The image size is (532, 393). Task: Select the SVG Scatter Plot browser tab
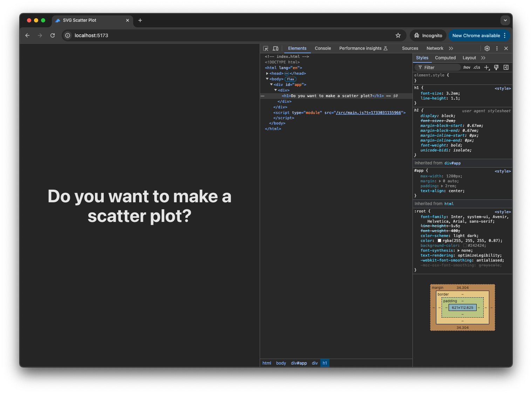(93, 20)
